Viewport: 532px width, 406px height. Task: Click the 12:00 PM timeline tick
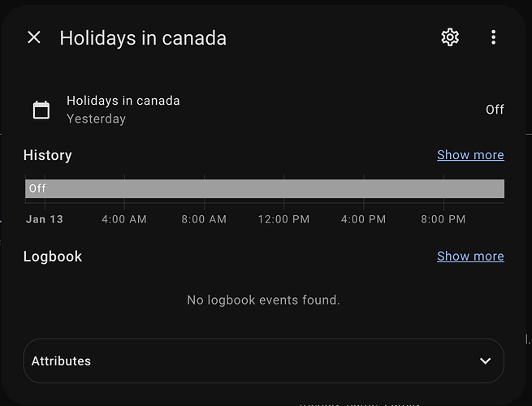[283, 219]
